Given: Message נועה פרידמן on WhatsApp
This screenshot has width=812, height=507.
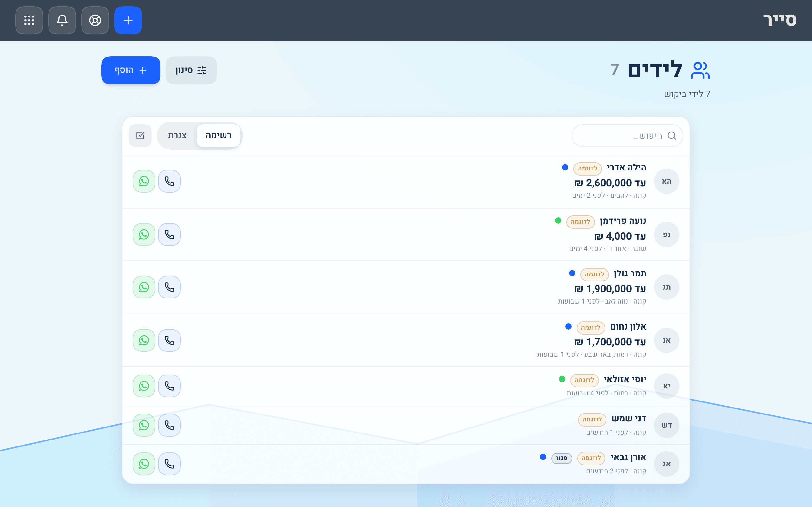Looking at the screenshot, I should coord(144,234).
